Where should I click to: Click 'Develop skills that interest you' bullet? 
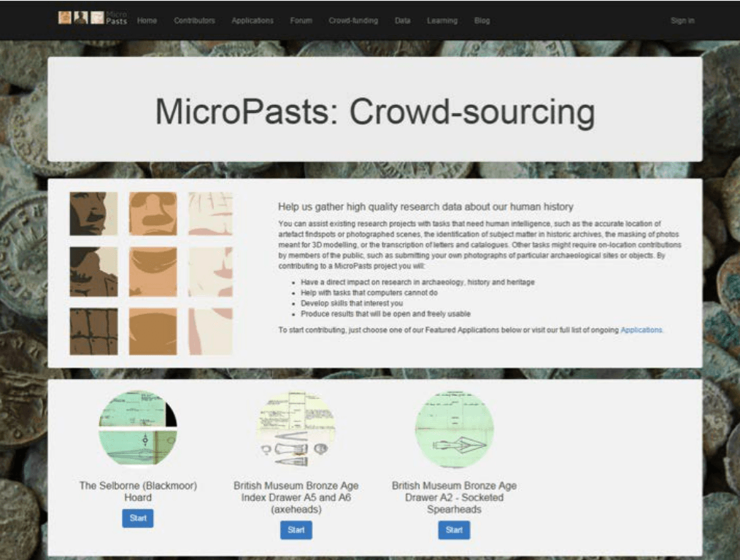click(352, 303)
